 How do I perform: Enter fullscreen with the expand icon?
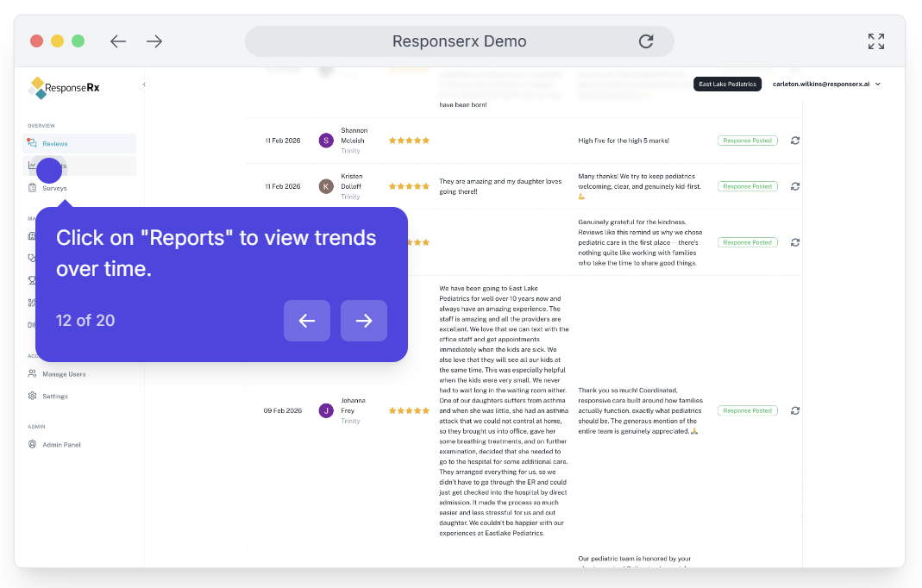coord(876,41)
